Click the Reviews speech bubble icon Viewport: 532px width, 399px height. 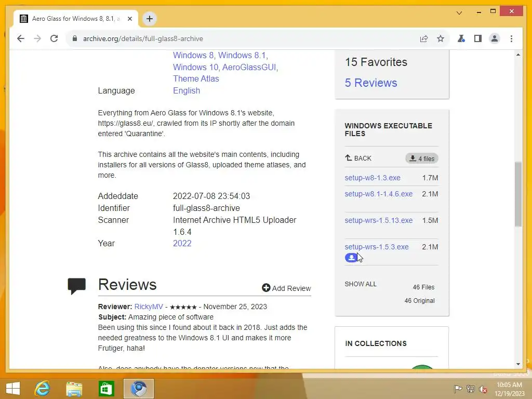77,286
